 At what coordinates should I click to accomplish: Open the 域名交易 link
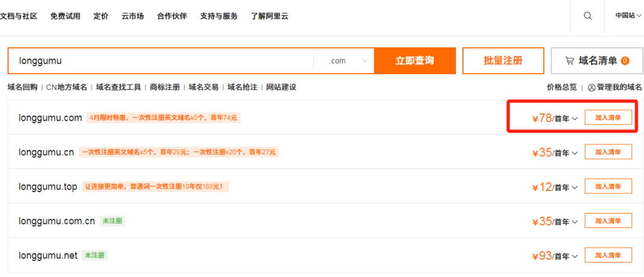(204, 87)
